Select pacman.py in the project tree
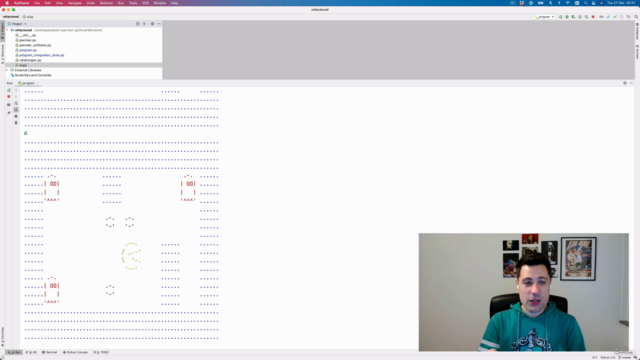The image size is (640, 360). pyautogui.click(x=26, y=40)
